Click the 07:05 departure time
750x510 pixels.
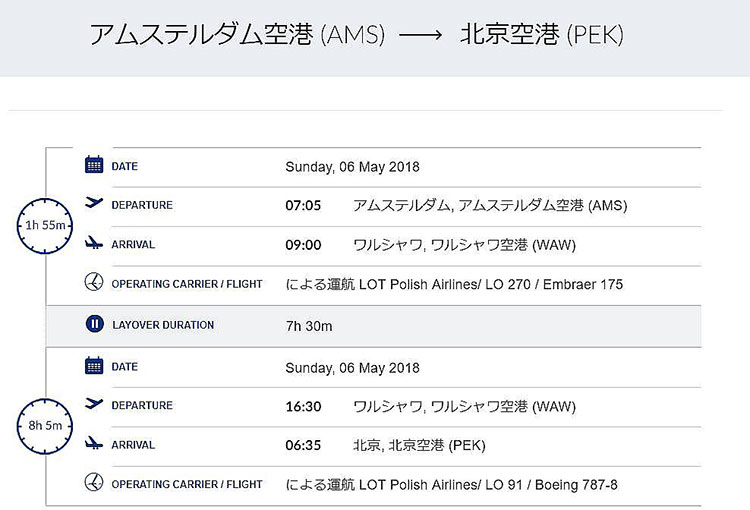(303, 206)
